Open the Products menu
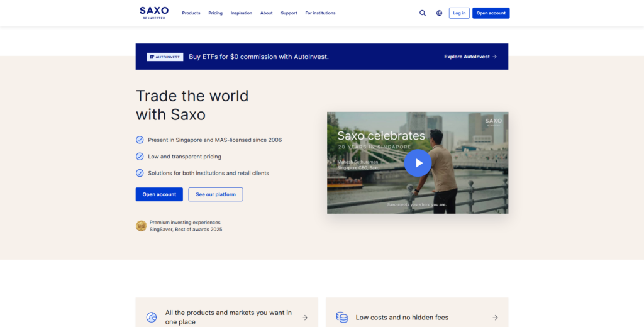 pos(191,13)
